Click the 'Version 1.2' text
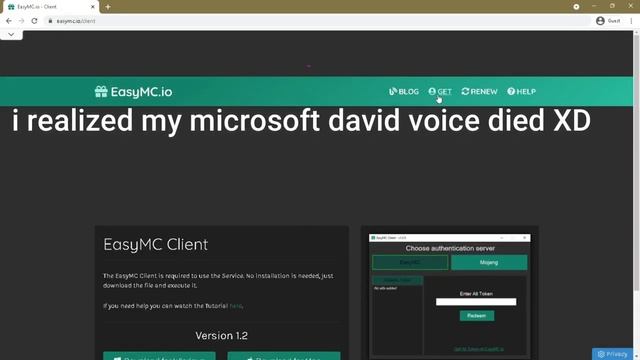This screenshot has width=640, height=360. (221, 336)
